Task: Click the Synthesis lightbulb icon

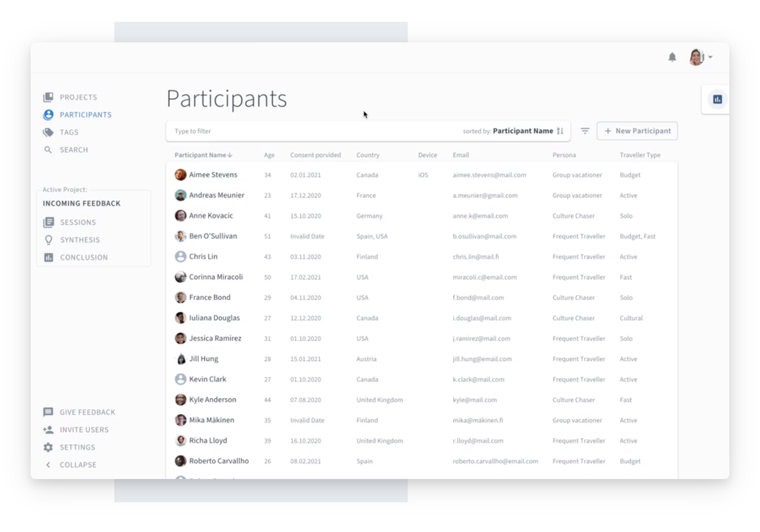Action: point(49,240)
